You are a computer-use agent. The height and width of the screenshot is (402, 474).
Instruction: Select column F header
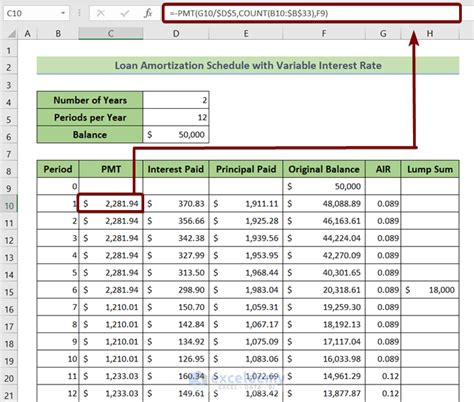click(324, 34)
